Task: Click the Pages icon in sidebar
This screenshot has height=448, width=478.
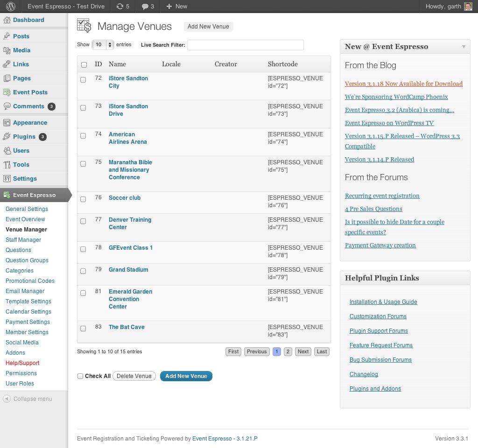Action: 7,78
